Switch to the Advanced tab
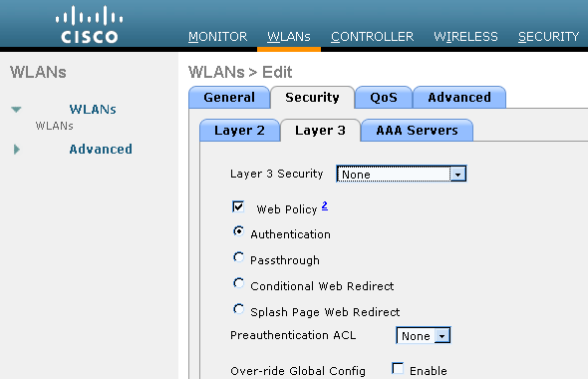Screen dimensions: 588x379 point(459,98)
